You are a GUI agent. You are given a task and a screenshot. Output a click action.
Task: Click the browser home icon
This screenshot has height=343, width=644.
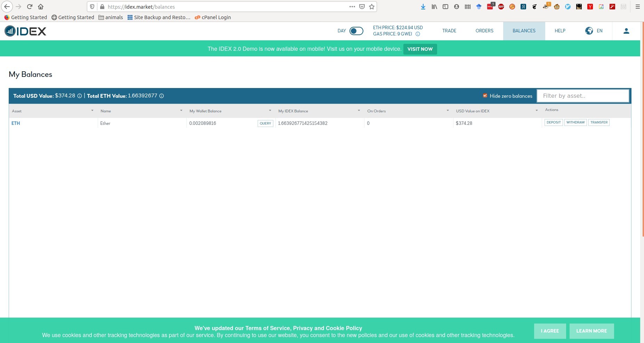click(41, 7)
